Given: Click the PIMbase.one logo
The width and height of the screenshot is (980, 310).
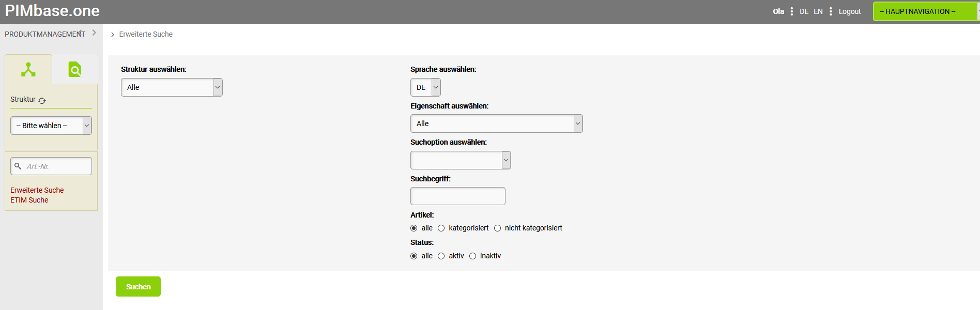Looking at the screenshot, I should [x=52, y=11].
